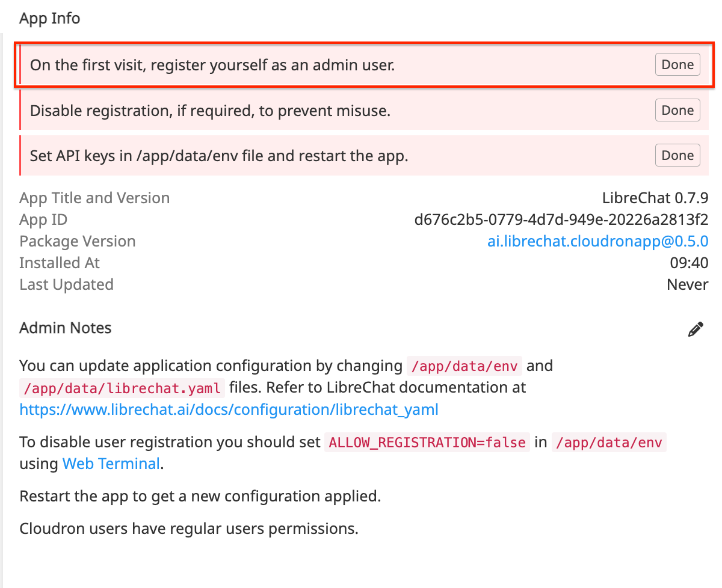
Task: Click 'On the first visit' checklist text
Action: [x=212, y=65]
